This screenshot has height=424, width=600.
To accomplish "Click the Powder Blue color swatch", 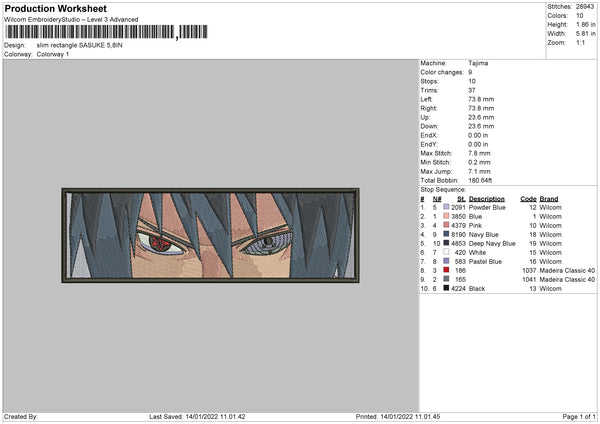I will coord(446,207).
